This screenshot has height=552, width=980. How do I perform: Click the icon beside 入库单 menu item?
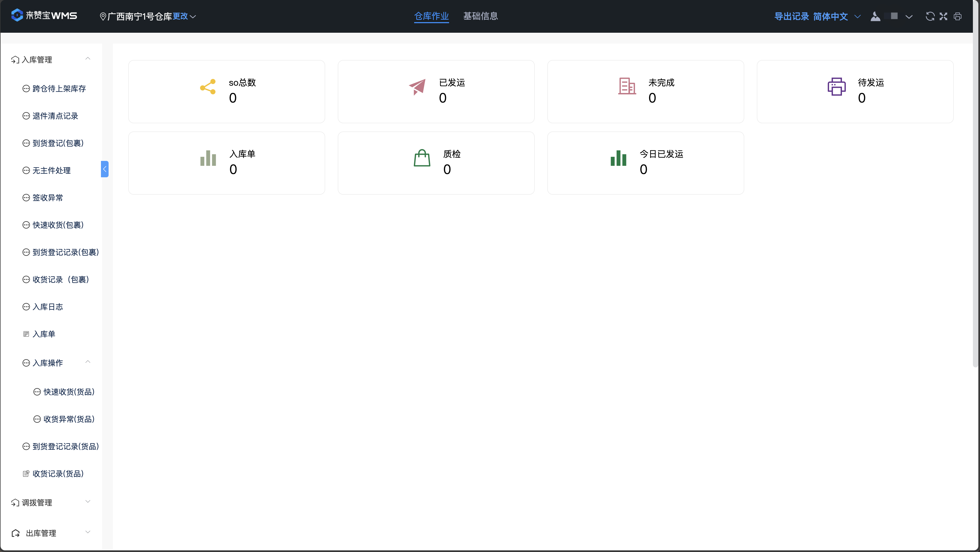[26, 334]
